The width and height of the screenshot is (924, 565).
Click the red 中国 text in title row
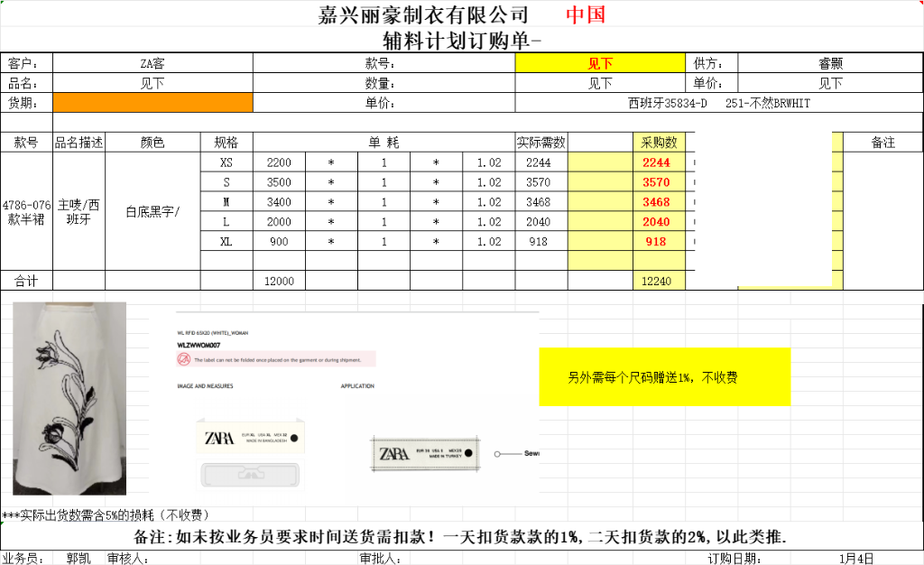pos(585,15)
